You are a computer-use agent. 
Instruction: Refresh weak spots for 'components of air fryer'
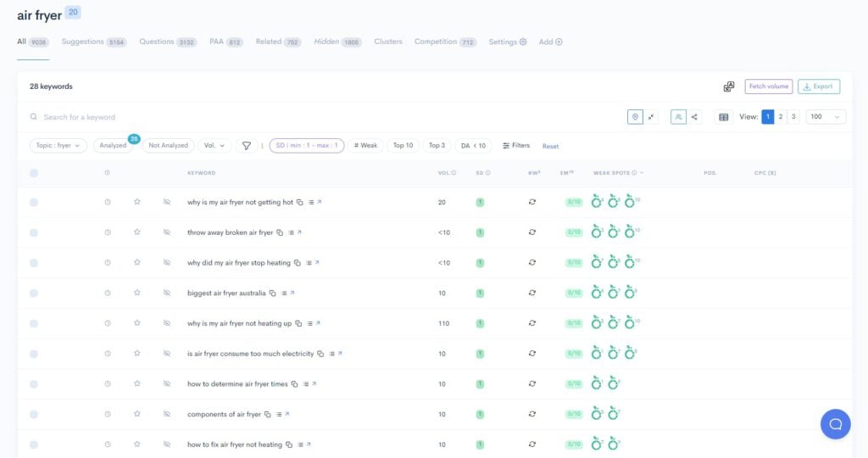tap(531, 414)
